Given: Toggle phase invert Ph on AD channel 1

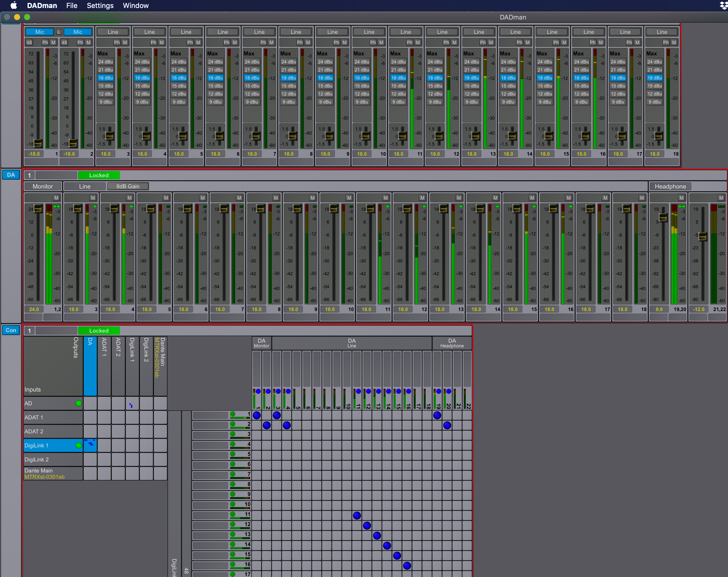Looking at the screenshot, I should pyautogui.click(x=45, y=43).
